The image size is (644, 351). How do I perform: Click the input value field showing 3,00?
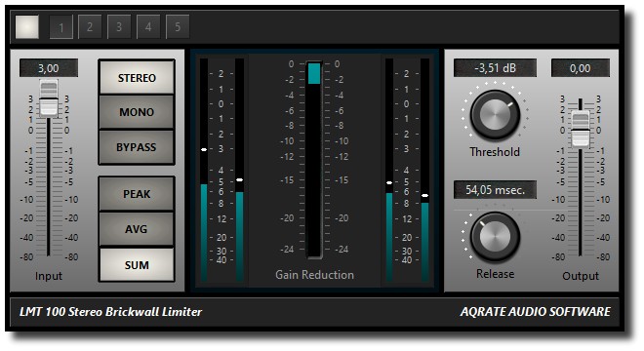(49, 68)
